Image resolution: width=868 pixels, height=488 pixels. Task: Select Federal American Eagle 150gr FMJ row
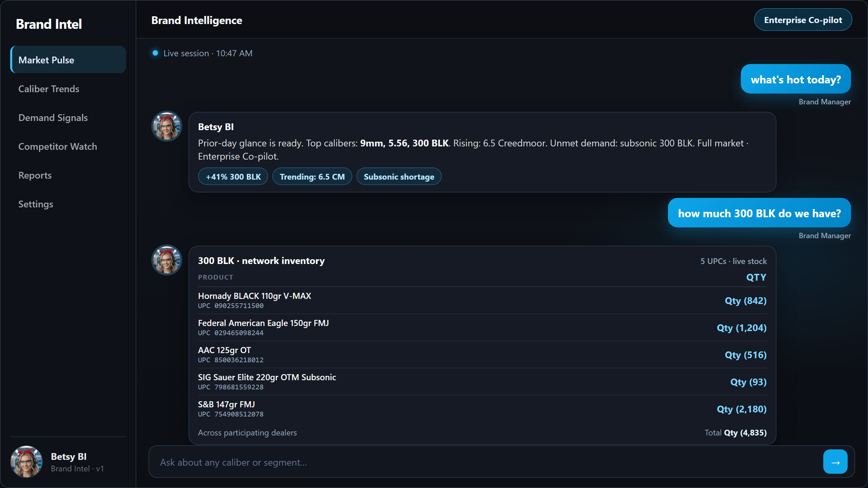coord(482,327)
